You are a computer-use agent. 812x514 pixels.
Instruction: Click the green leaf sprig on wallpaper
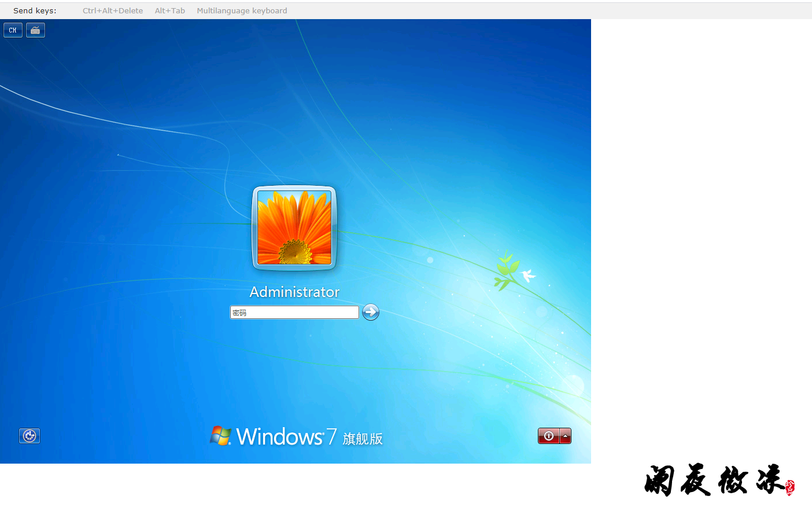[505, 270]
